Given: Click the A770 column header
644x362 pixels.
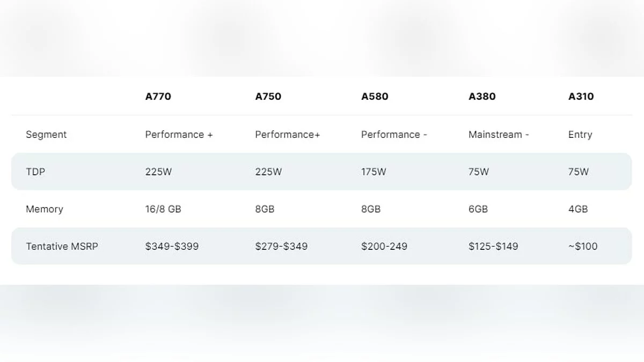Looking at the screenshot, I should point(158,97).
